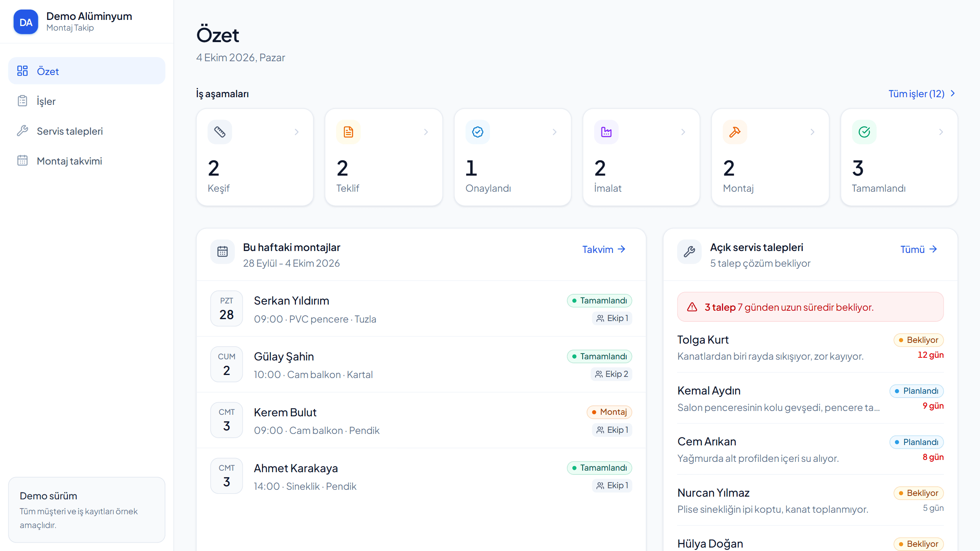
Task: Expand Onaylandı card via its chevron
Action: pyautogui.click(x=554, y=132)
